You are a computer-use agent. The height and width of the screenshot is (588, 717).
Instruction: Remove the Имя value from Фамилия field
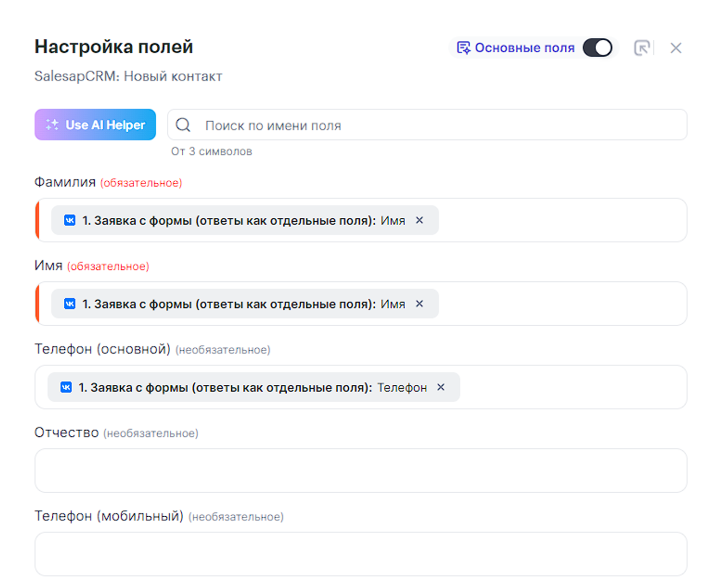(x=419, y=220)
